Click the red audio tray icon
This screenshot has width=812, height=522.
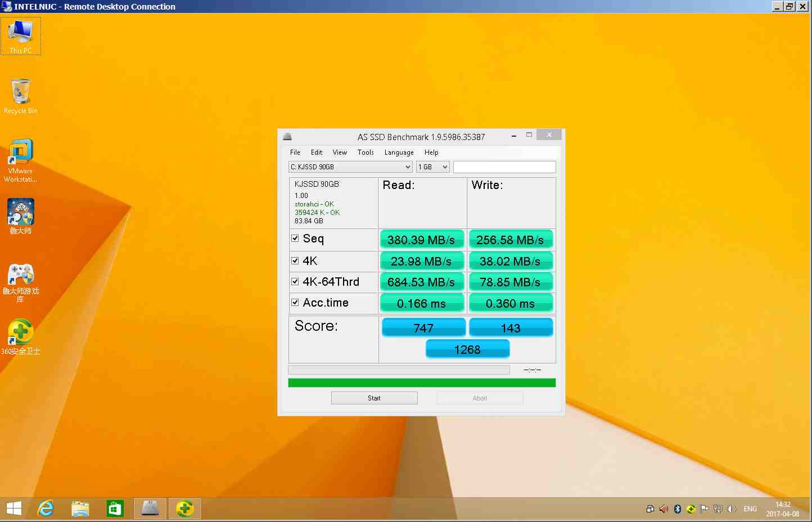click(x=664, y=509)
